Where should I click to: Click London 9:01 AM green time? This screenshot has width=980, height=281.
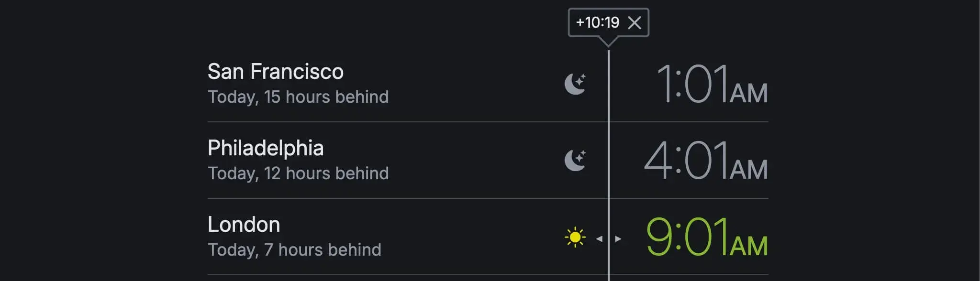(x=707, y=238)
